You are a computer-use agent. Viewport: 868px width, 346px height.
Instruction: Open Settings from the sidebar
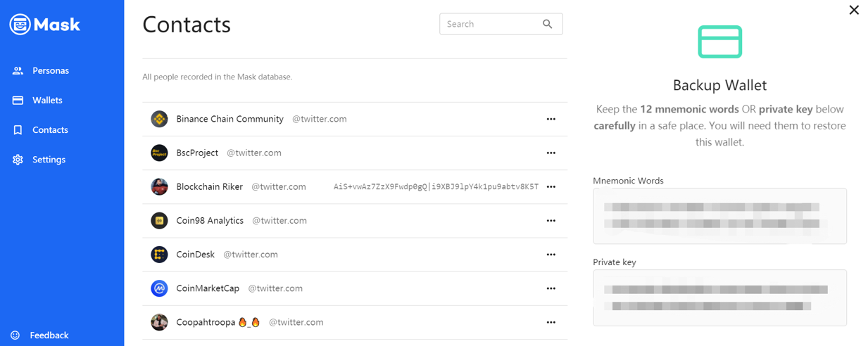click(49, 160)
